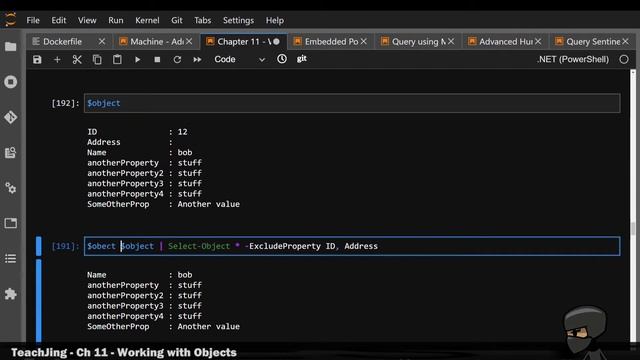This screenshot has width=640, height=360.
Task: Click the kernel status circle indicator
Action: [x=624, y=60]
